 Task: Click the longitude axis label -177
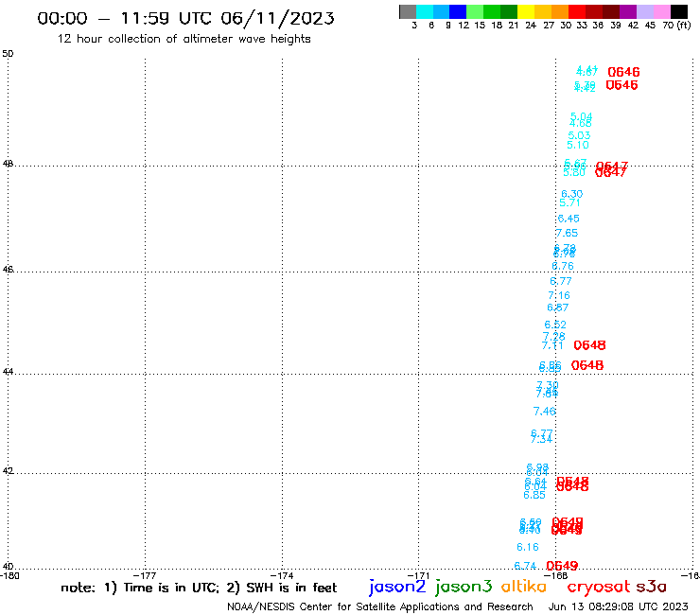(145, 575)
